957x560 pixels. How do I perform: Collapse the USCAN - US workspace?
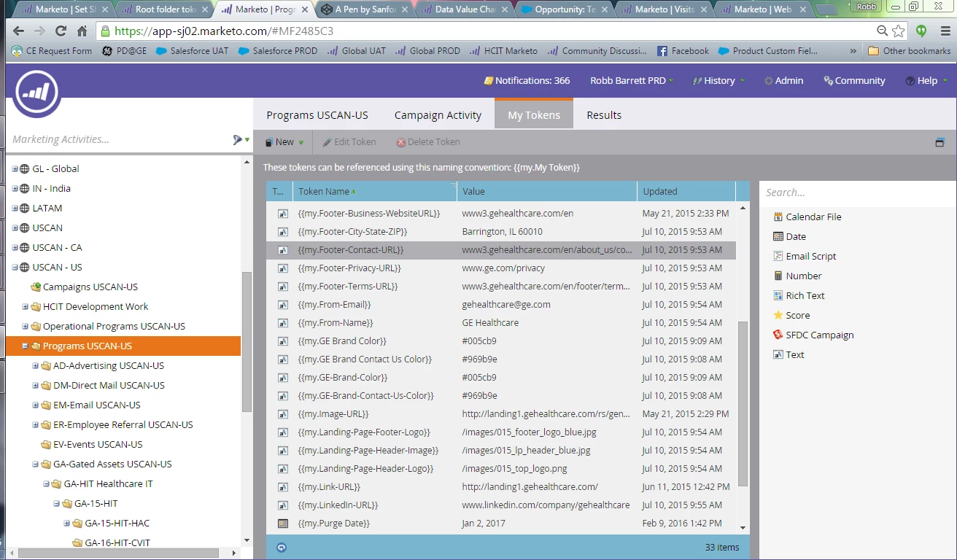(x=15, y=267)
